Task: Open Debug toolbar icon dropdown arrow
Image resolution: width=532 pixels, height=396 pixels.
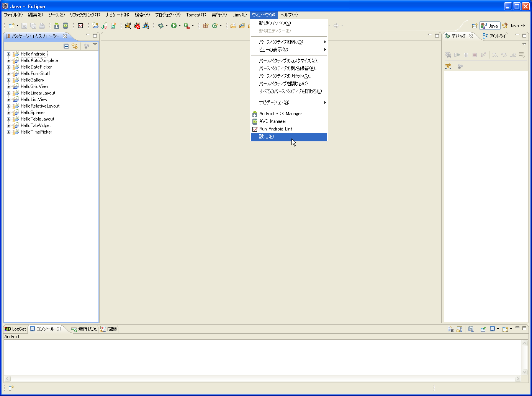Action: pos(167,26)
